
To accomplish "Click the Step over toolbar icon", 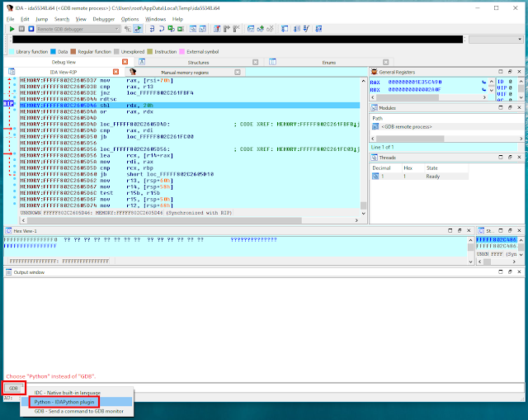I will [162, 29].
